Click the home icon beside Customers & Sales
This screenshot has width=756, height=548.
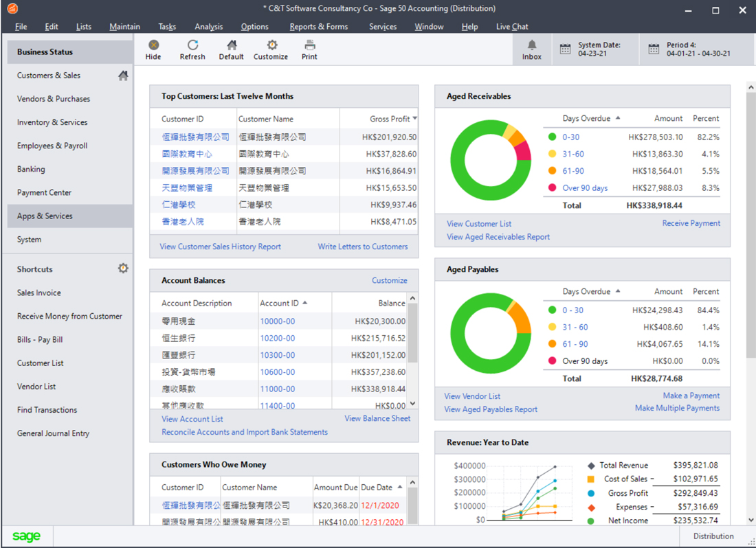[122, 75]
